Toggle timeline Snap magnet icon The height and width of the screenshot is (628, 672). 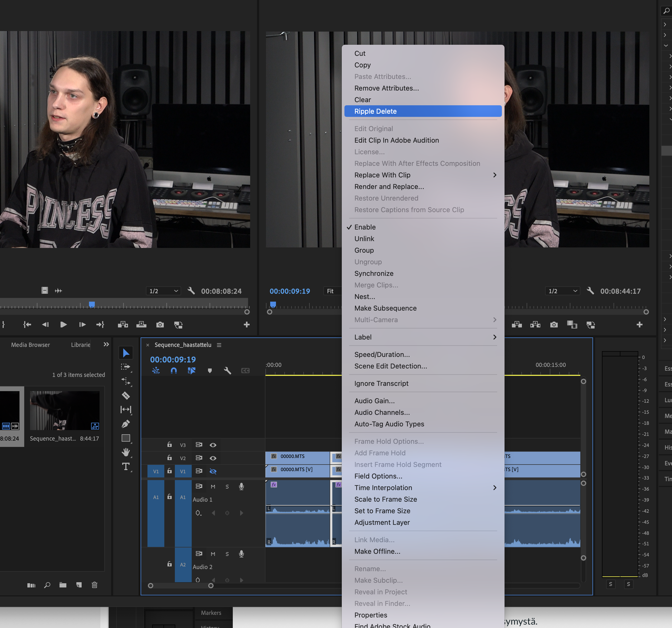(174, 371)
